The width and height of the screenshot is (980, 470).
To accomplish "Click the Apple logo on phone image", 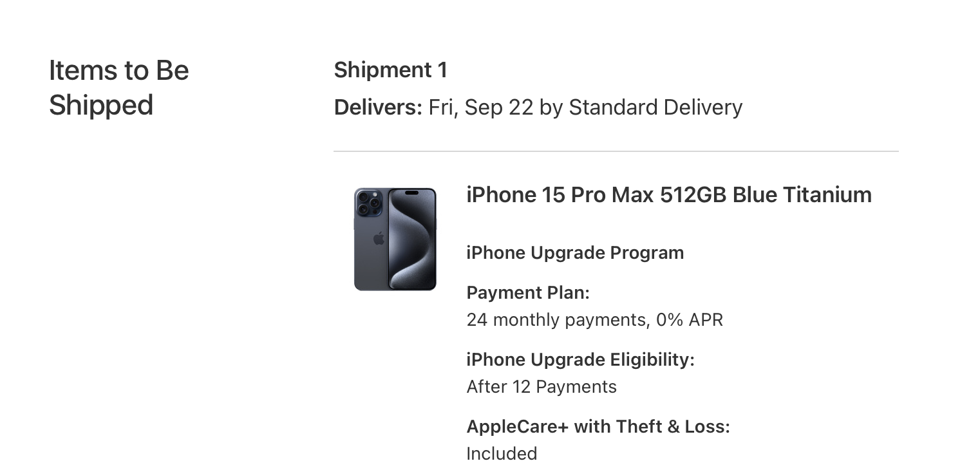I will click(x=379, y=239).
